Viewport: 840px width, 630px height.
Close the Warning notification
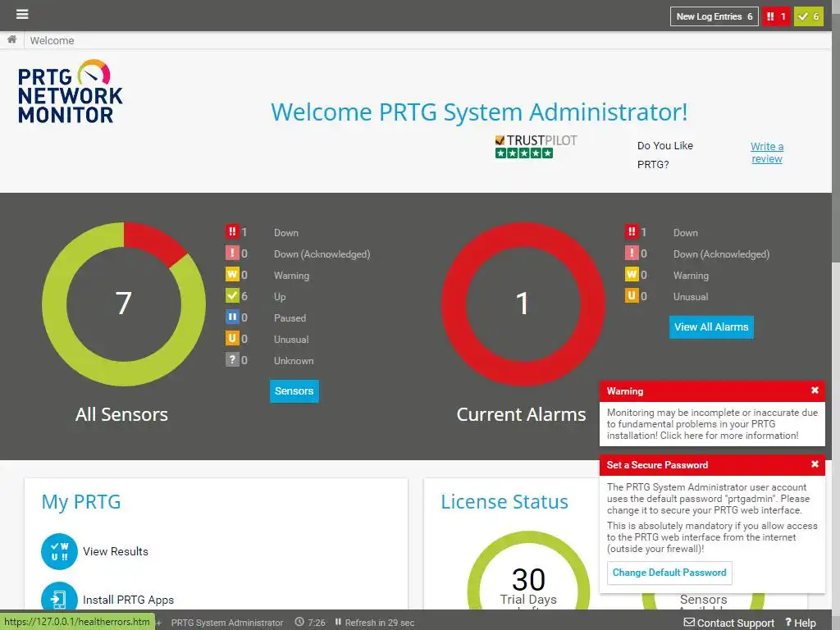tap(815, 390)
